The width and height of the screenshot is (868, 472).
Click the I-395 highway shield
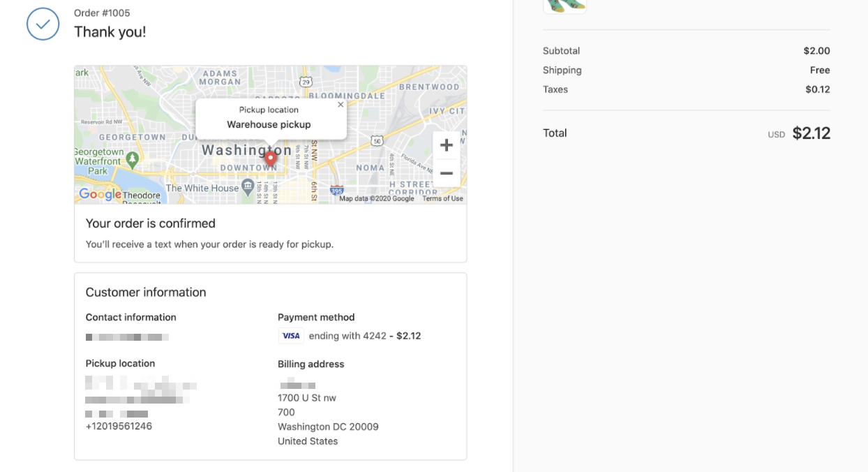tap(337, 190)
